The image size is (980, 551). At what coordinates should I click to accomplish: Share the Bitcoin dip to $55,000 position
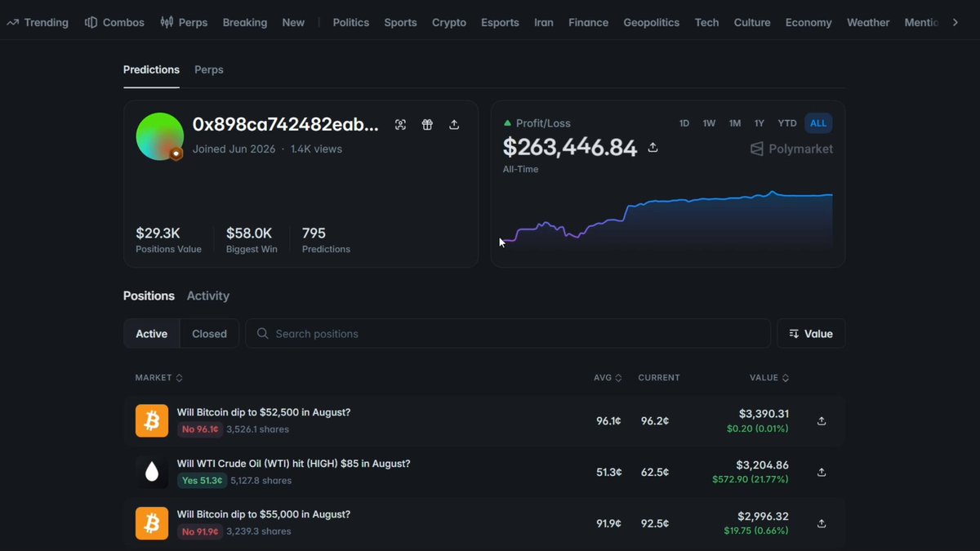pyautogui.click(x=822, y=523)
